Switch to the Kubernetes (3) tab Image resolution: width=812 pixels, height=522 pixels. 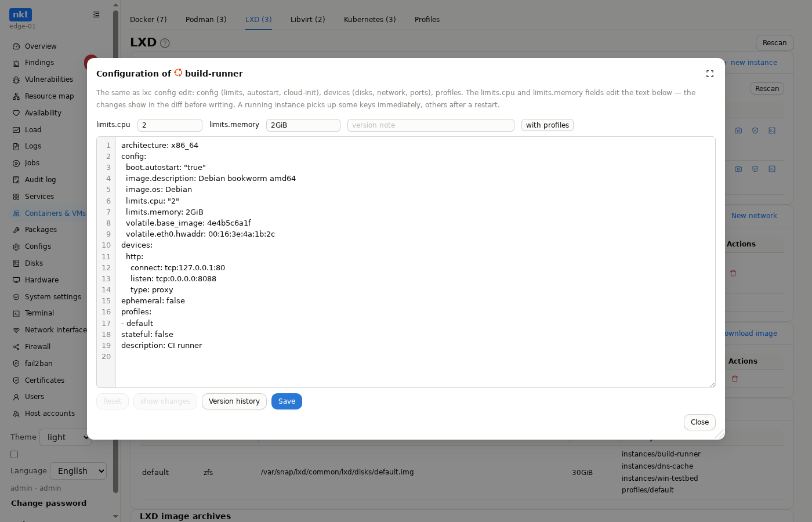pyautogui.click(x=370, y=20)
